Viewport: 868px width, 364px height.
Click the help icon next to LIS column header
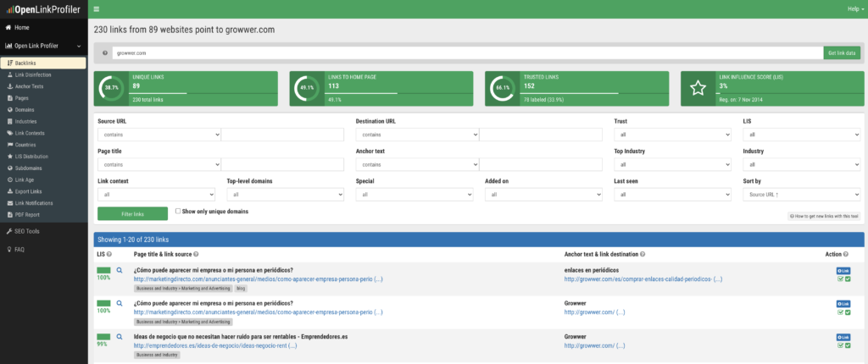click(x=109, y=255)
